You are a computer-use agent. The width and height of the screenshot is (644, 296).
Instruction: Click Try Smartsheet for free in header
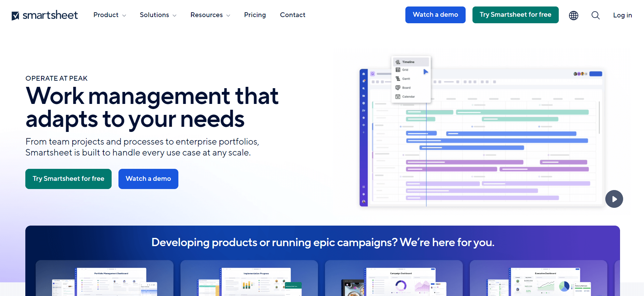tap(515, 15)
